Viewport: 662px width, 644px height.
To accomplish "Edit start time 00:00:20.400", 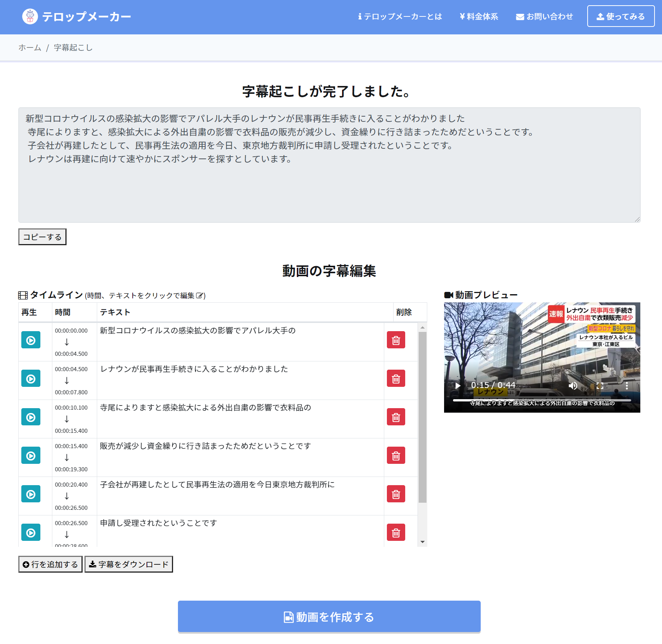I will coord(71,485).
